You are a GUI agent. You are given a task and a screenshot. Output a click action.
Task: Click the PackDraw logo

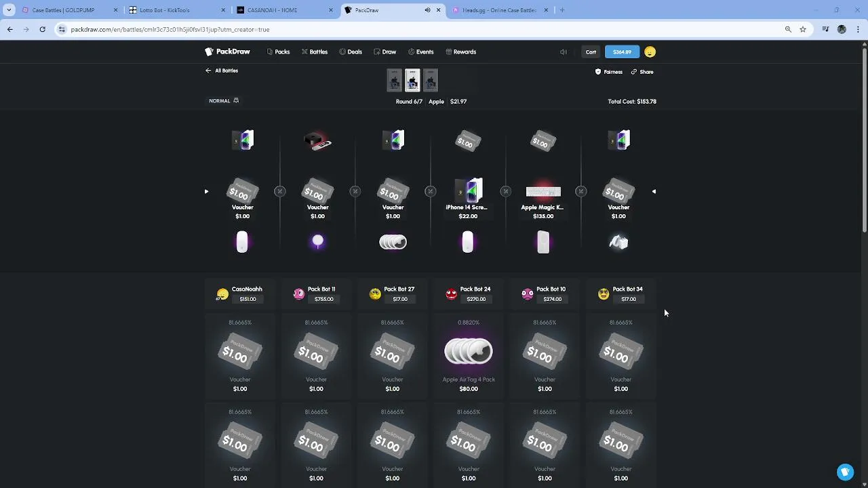pyautogui.click(x=228, y=52)
